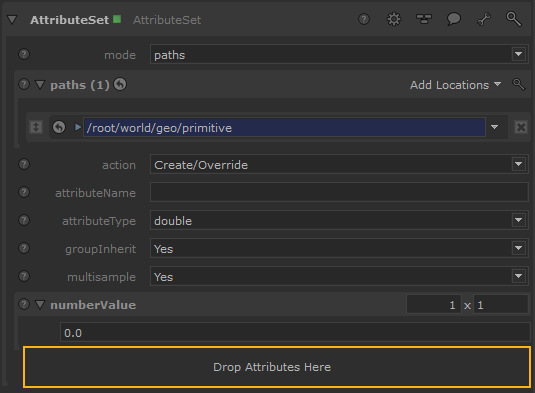Collapse the numberValue section
The width and height of the screenshot is (535, 393).
(x=40, y=305)
